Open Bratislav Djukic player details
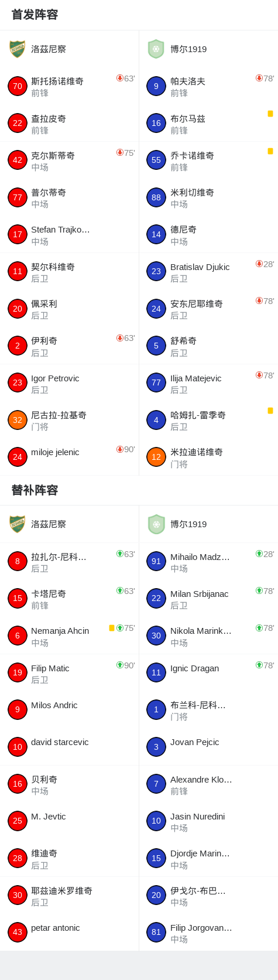This screenshot has width=278, height=980. pos(208,272)
